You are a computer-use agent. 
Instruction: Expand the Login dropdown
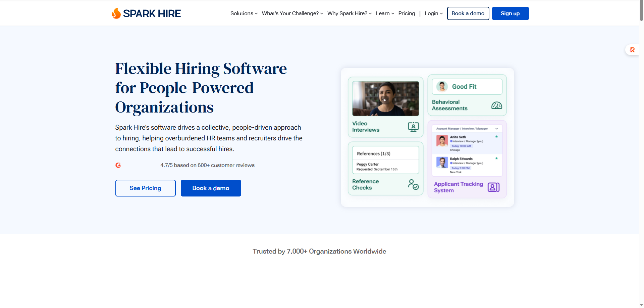pyautogui.click(x=433, y=13)
